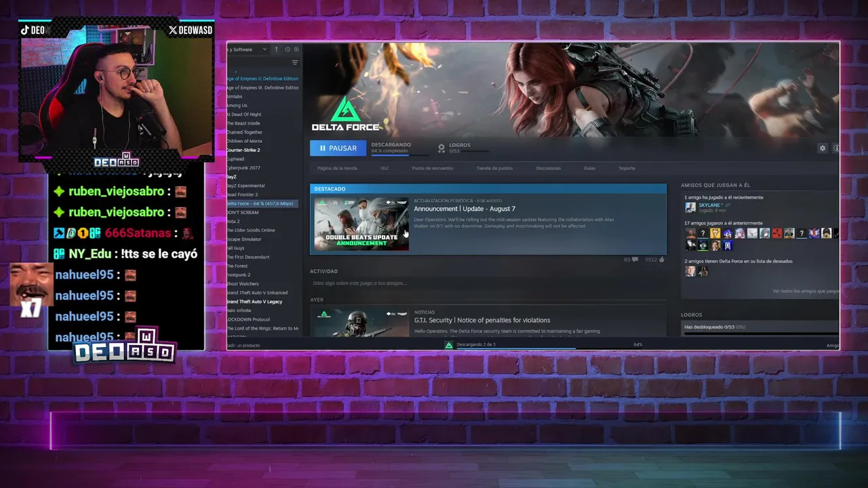This screenshot has height=488, width=868.
Task: Open the Tienda de puntos tab
Action: pyautogui.click(x=494, y=168)
